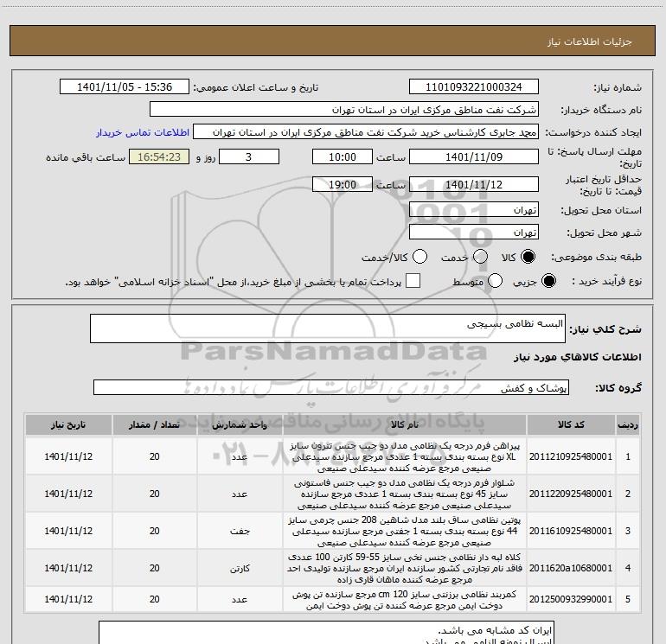
Task: Select the خدمت radio button
Action: coord(480,257)
